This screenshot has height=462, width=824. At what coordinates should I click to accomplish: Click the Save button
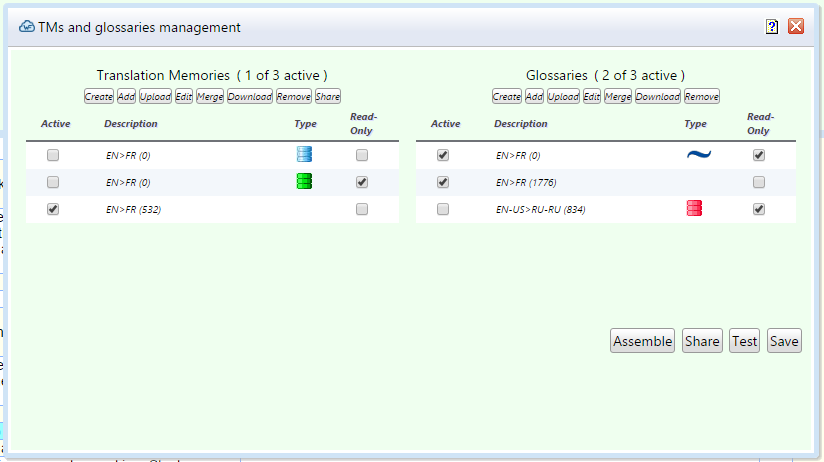[x=784, y=341]
